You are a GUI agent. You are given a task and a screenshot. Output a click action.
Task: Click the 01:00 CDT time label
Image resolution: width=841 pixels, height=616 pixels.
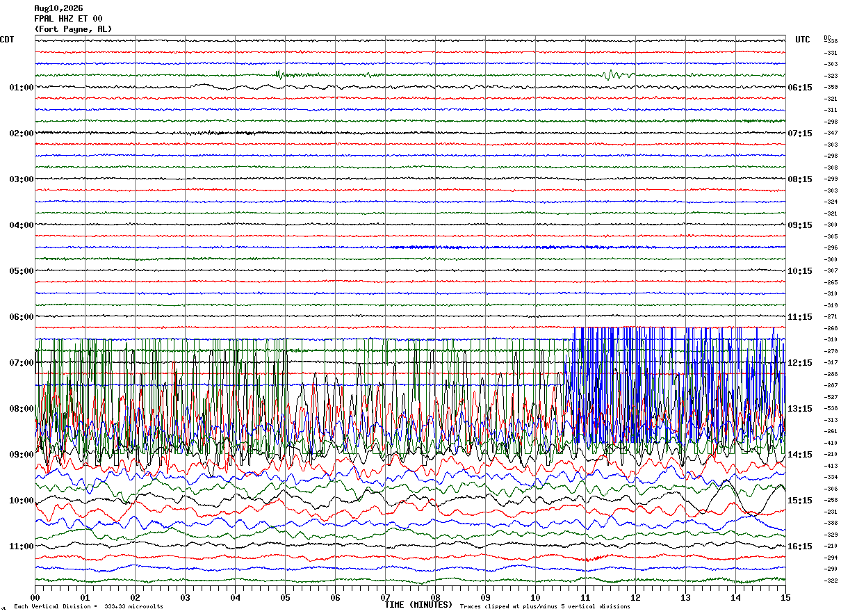[21, 88]
